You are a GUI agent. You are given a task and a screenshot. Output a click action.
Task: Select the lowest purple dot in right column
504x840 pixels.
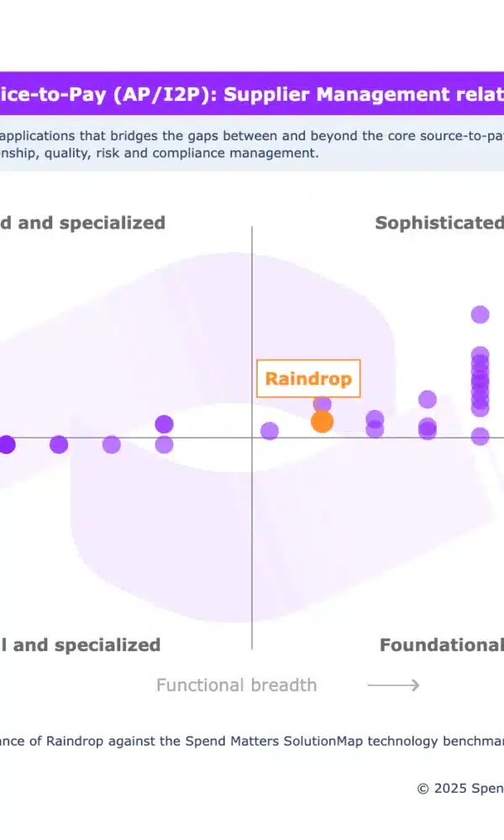pyautogui.click(x=480, y=436)
